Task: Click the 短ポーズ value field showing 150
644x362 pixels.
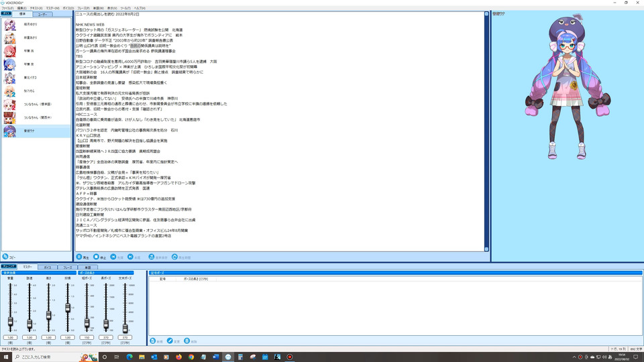Action: pos(87,337)
